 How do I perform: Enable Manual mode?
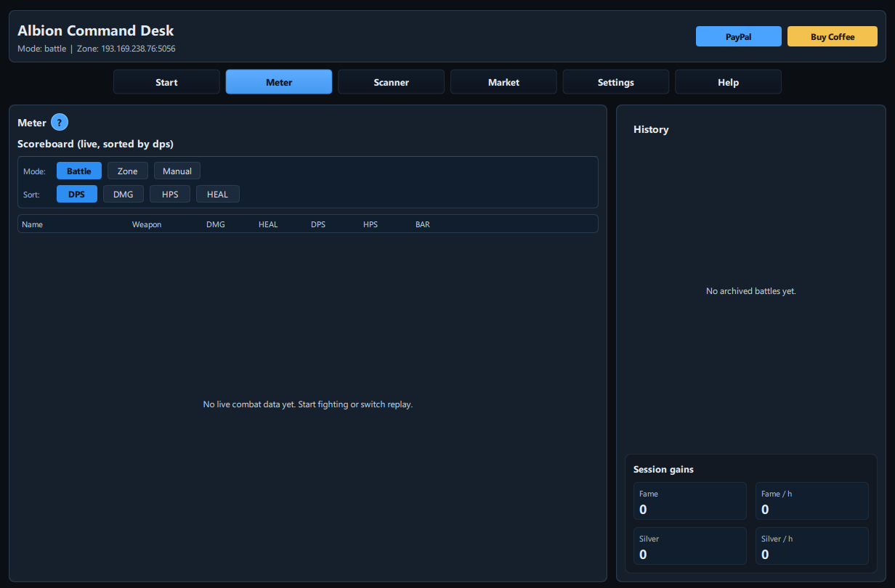pyautogui.click(x=177, y=171)
